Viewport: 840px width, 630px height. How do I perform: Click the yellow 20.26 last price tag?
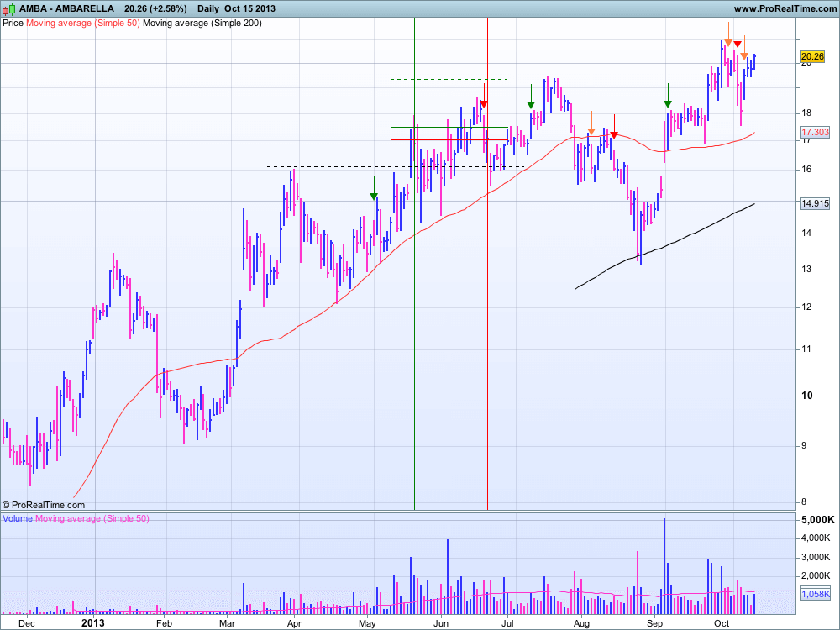pos(812,56)
